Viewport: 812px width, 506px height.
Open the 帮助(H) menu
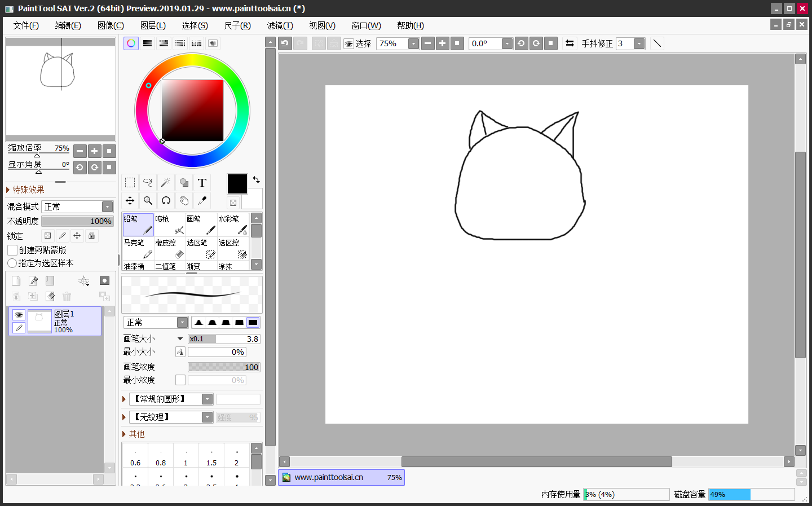[410, 25]
